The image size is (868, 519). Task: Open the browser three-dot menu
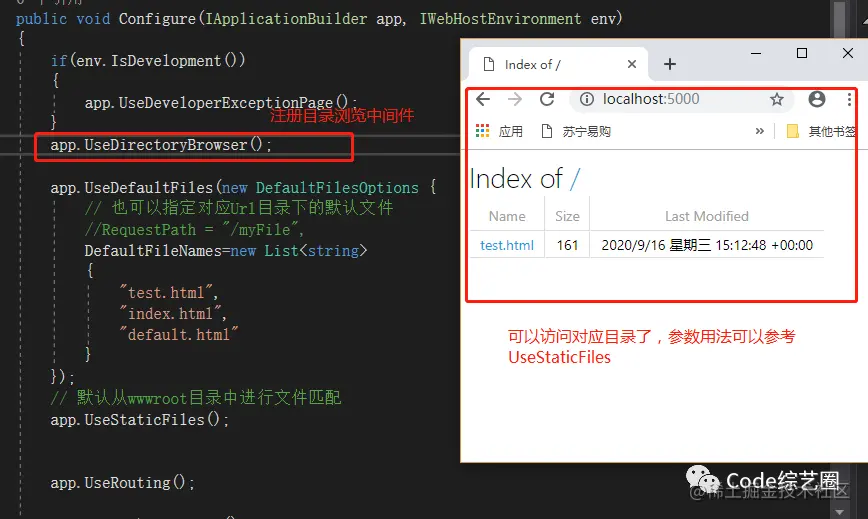[849, 99]
